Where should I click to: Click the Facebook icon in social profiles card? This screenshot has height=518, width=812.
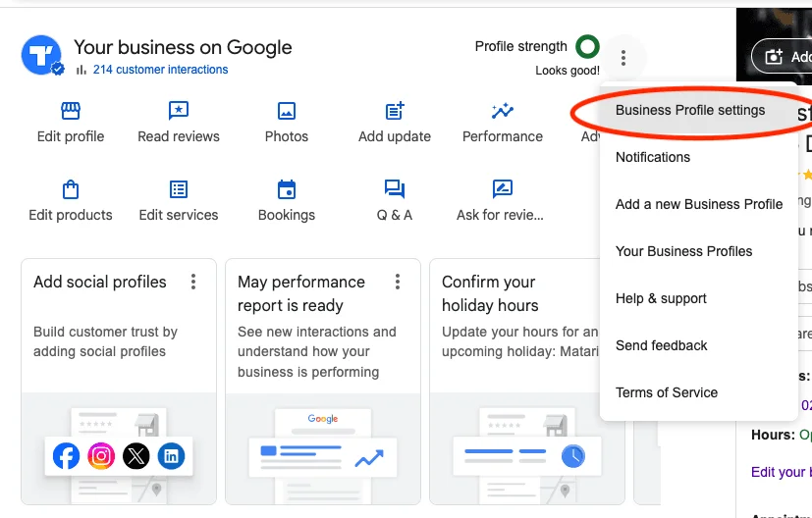[67, 456]
